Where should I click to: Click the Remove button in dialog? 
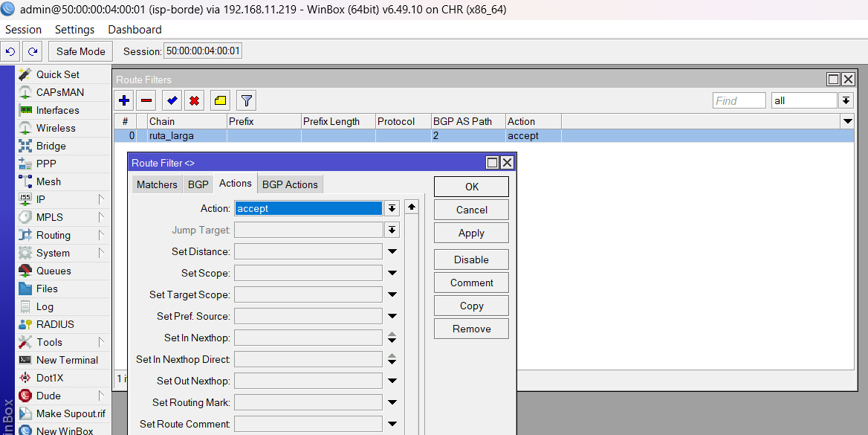pyautogui.click(x=471, y=329)
